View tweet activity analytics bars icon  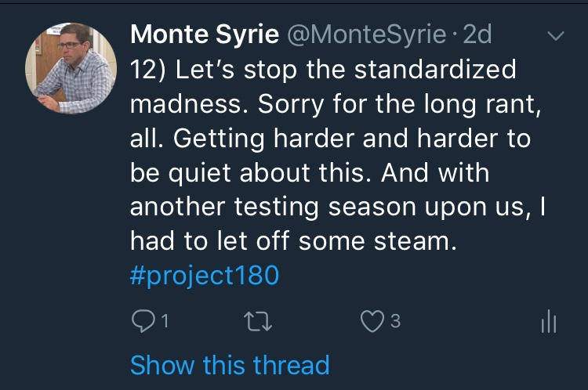549,321
